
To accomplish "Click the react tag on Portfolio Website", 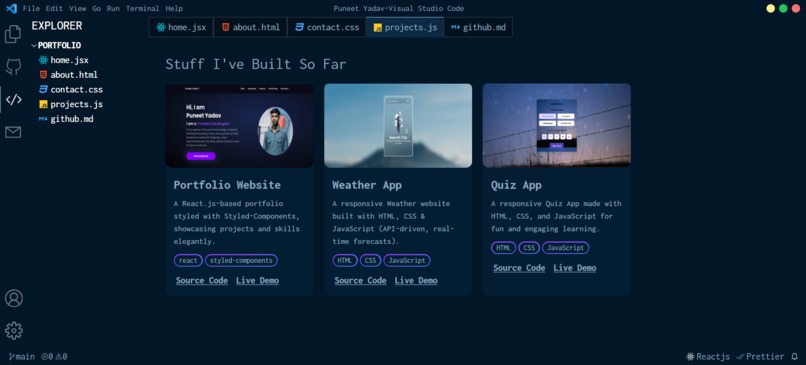I will 188,261.
